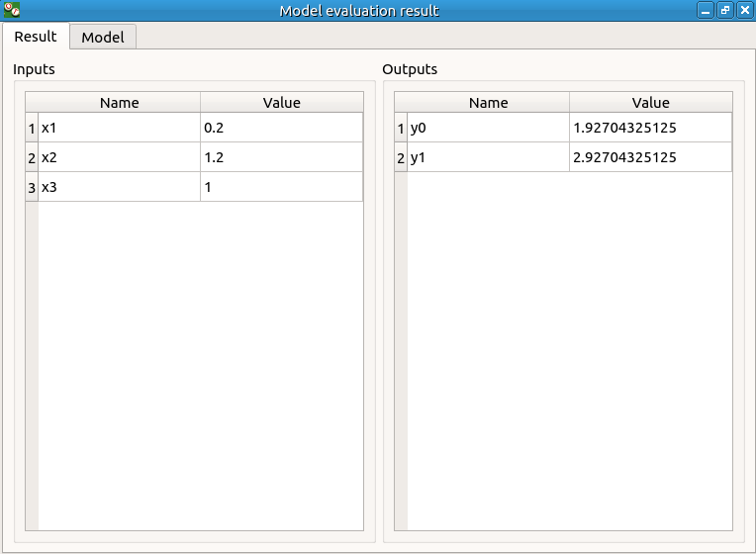
Task: Click the y1 value cell 2.92704325125
Action: click(x=650, y=157)
